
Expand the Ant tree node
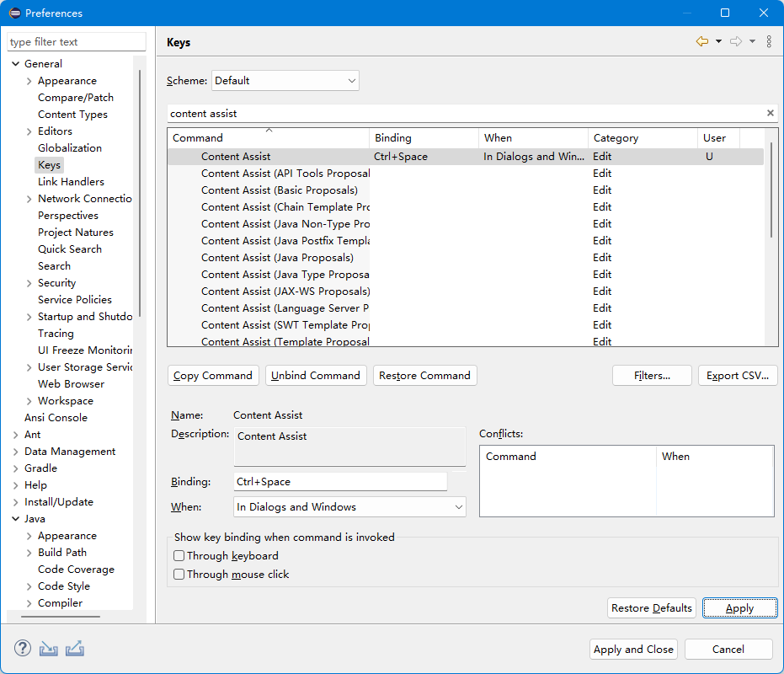point(16,435)
